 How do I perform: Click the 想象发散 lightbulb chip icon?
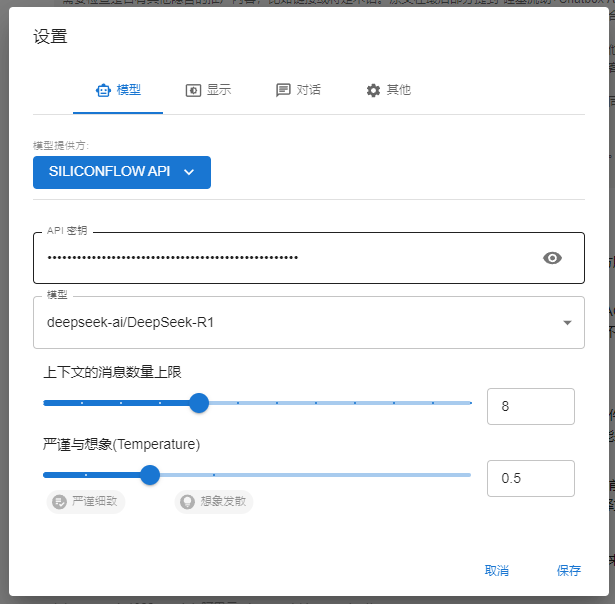point(186,502)
